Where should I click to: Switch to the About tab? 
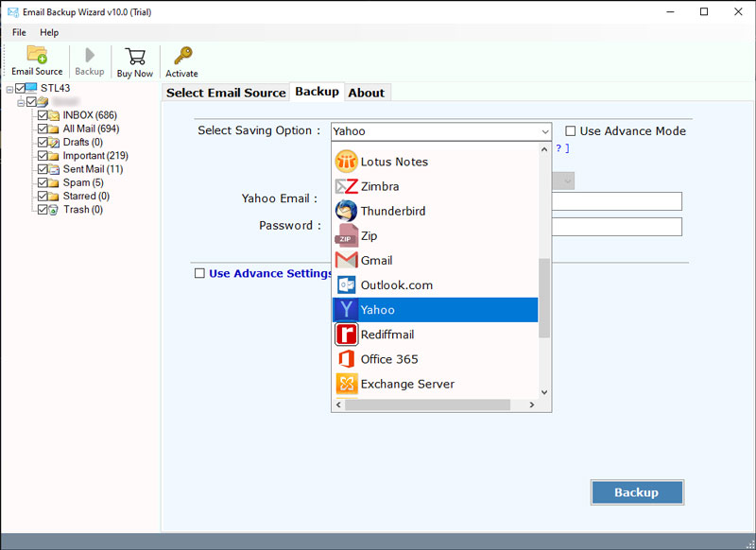point(367,93)
